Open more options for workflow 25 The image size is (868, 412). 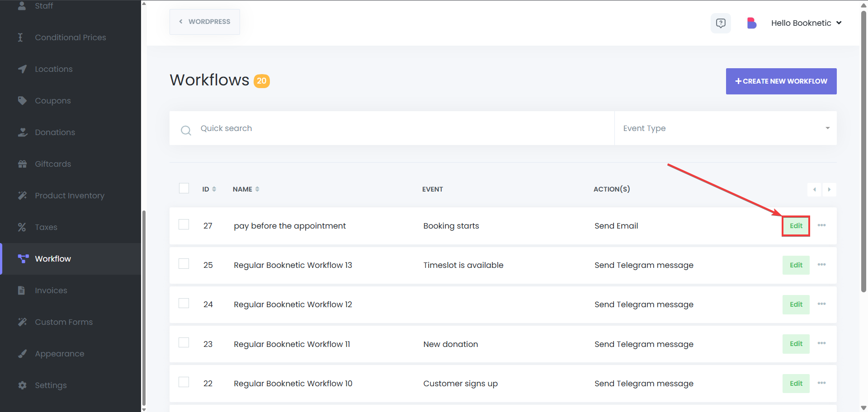click(821, 265)
